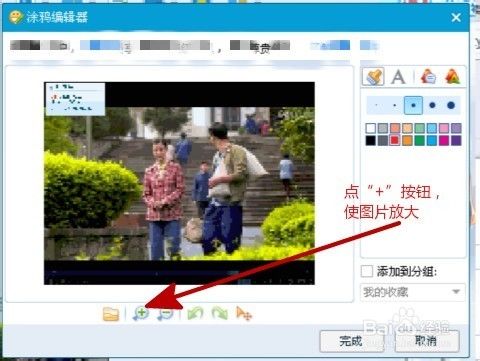Select the paintbrush doodle tool
The width and height of the screenshot is (480, 361).
[373, 77]
